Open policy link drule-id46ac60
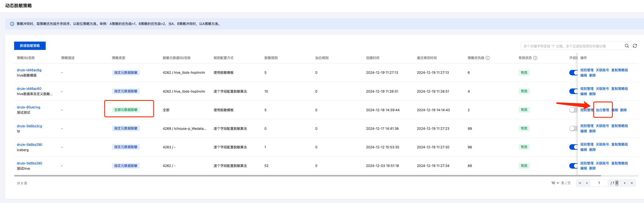644x203 pixels. click(29, 89)
